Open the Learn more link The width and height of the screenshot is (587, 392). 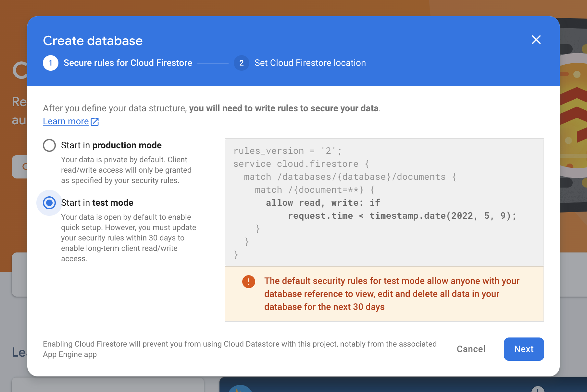tap(66, 121)
